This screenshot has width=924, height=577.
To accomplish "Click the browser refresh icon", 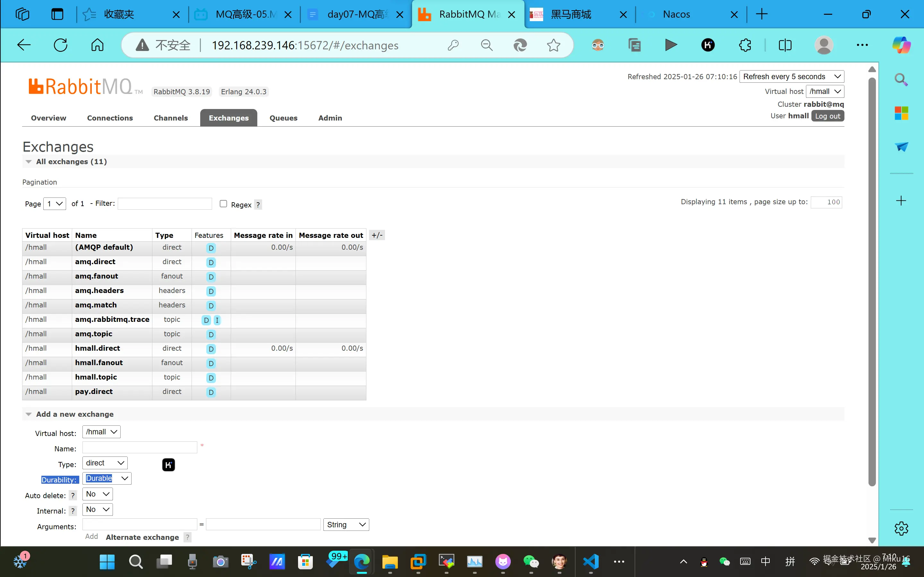I will click(x=60, y=45).
